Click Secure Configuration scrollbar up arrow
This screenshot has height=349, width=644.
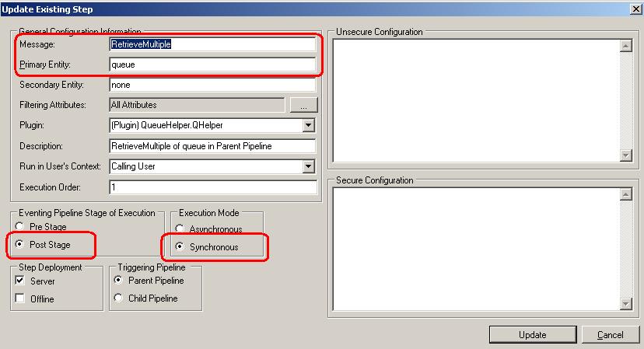tap(625, 194)
